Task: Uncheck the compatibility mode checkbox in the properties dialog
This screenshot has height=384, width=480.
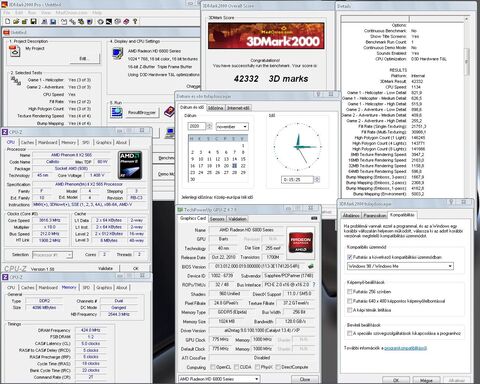Action: click(x=349, y=257)
